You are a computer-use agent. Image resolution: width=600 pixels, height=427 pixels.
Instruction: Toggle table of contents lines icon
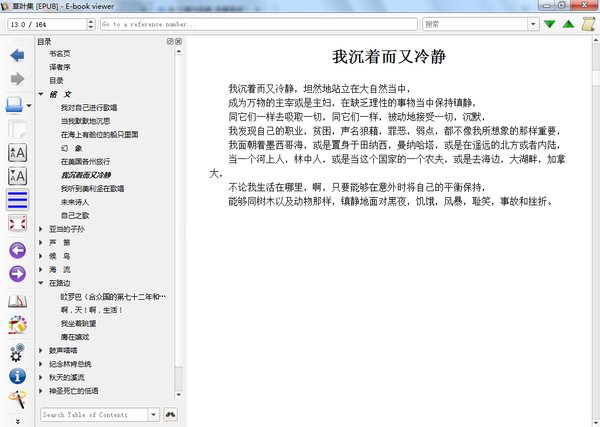(18, 200)
